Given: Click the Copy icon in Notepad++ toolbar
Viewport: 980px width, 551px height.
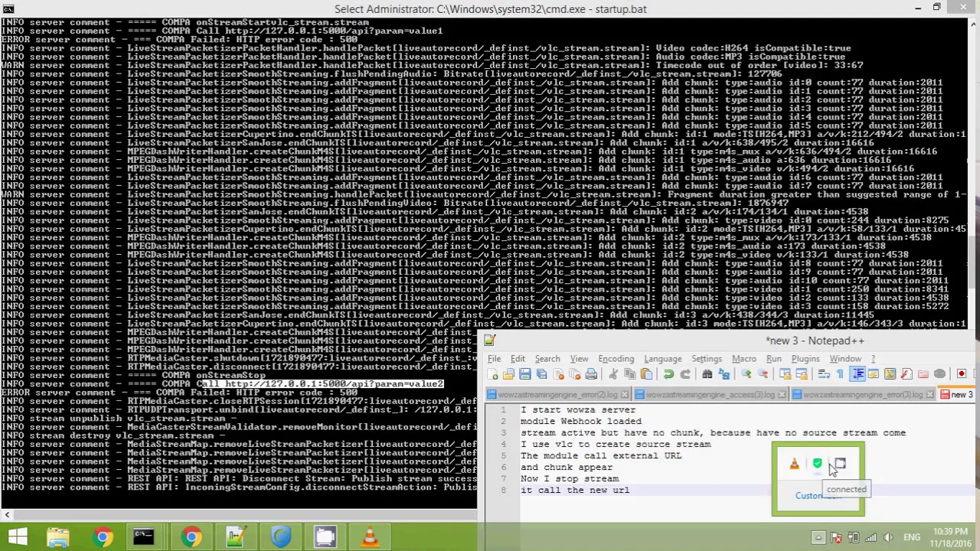Looking at the screenshot, I should click(x=629, y=374).
